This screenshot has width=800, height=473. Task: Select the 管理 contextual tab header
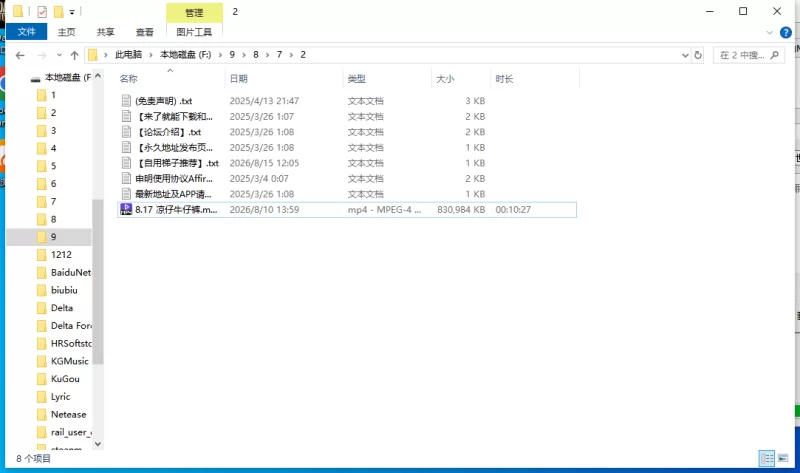coord(194,13)
